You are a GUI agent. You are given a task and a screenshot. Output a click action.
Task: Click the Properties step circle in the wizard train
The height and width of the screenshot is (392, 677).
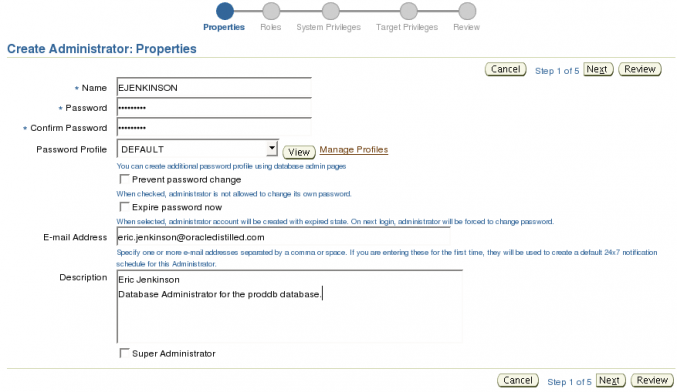pyautogui.click(x=225, y=11)
